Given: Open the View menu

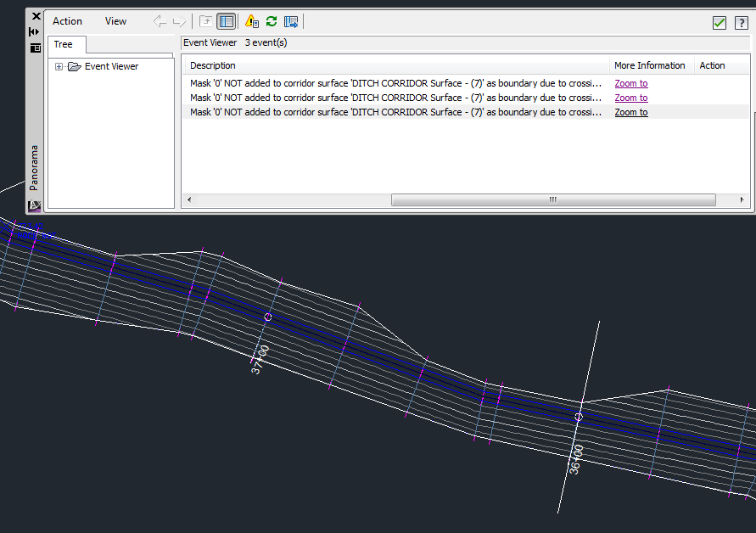Looking at the screenshot, I should [x=115, y=21].
